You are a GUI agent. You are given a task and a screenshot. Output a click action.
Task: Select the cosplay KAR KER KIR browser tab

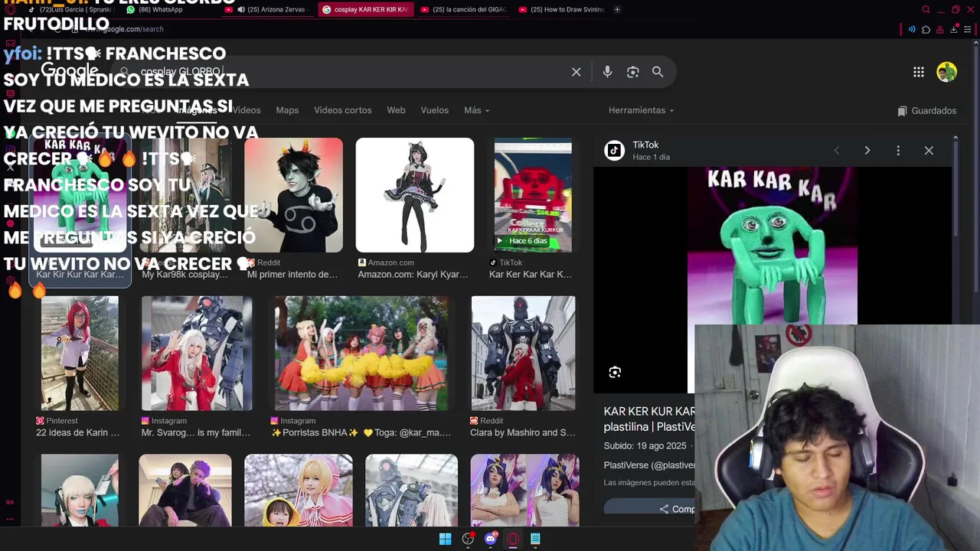tap(366, 9)
